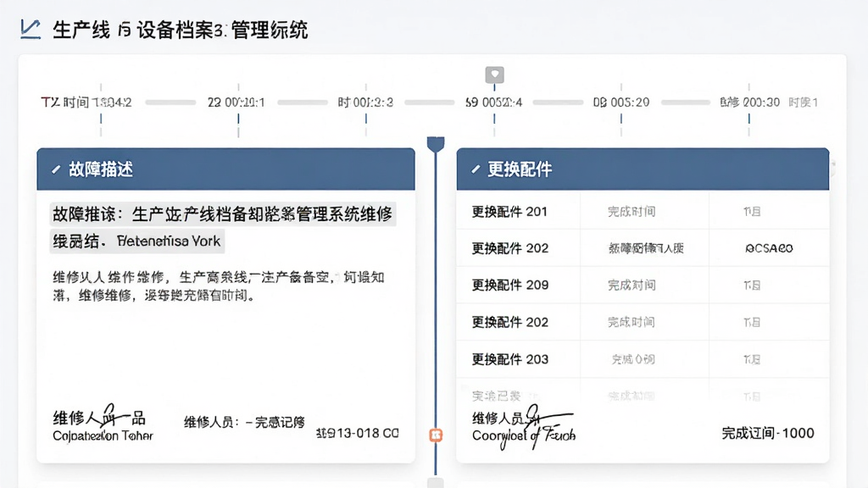
Task: Click the highlighted fault title text
Action: click(223, 227)
